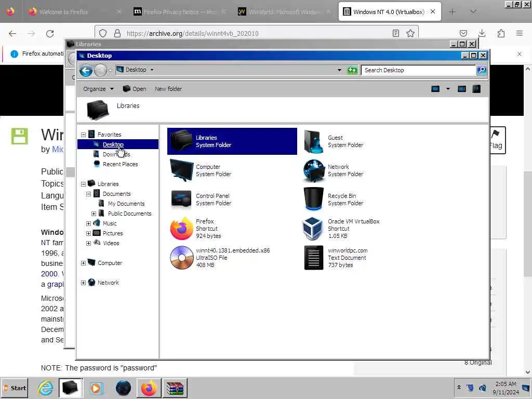The image size is (532, 399).
Task: Collapse the Libraries tree node
Action: tap(84, 184)
